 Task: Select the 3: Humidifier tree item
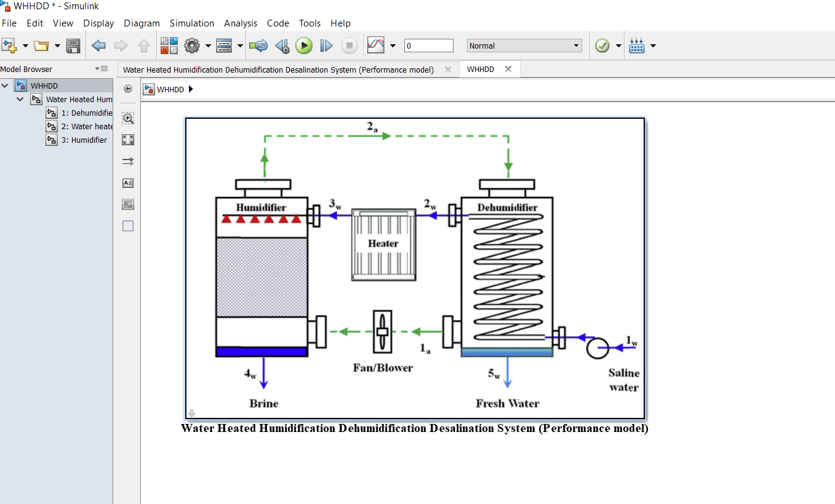click(81, 140)
